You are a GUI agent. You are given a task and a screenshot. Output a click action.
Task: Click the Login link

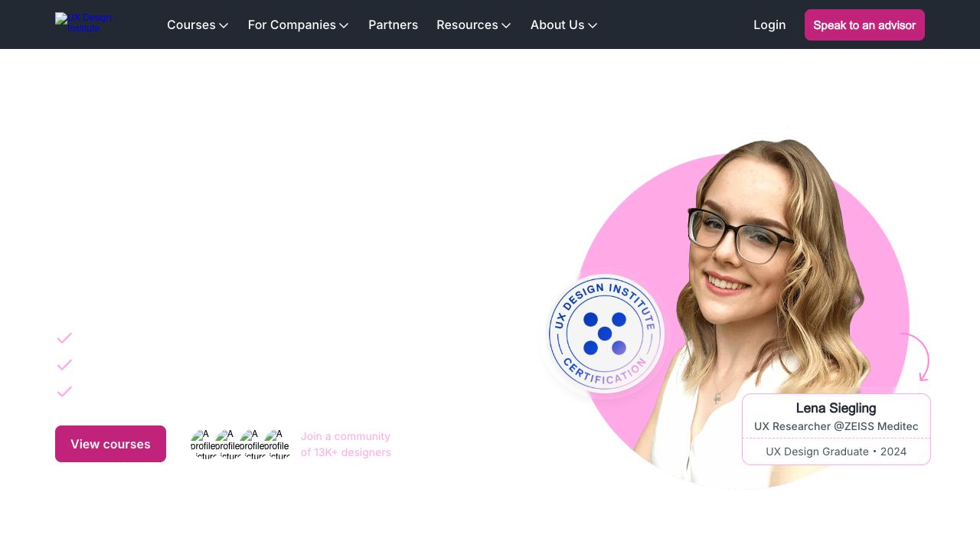click(x=769, y=24)
